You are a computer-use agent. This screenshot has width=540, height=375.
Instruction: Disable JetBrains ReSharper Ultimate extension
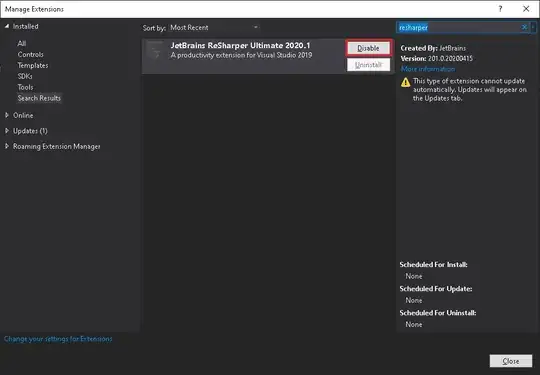point(368,48)
